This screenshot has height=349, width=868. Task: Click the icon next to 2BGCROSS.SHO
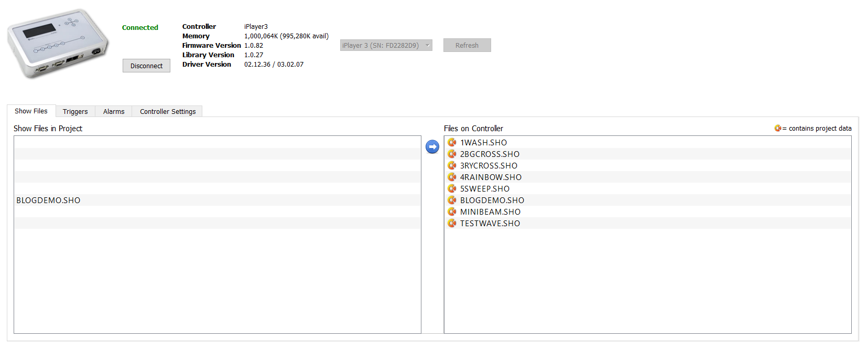coord(452,154)
